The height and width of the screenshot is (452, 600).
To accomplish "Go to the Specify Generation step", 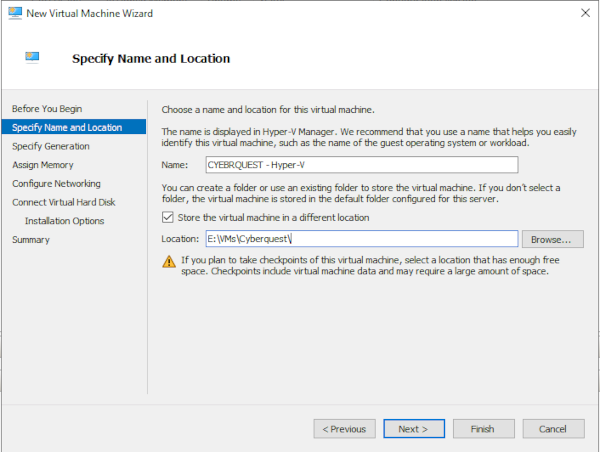I will click(50, 146).
